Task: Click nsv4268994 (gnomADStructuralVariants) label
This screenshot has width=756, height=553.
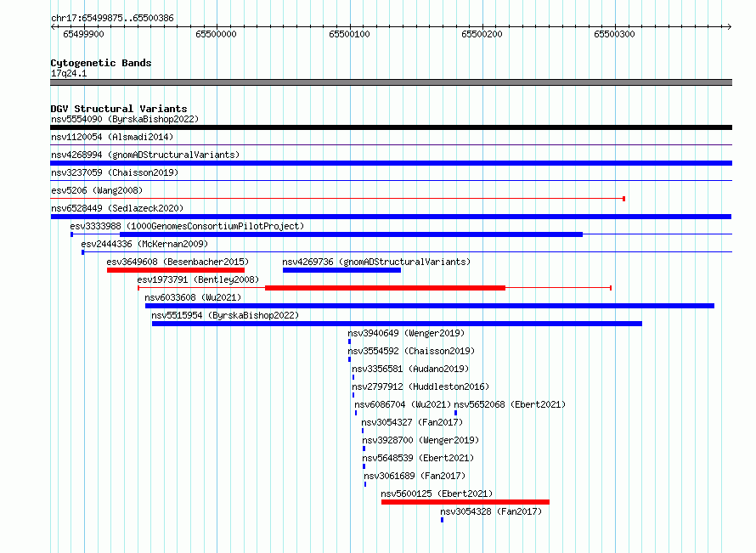Action: coord(145,155)
